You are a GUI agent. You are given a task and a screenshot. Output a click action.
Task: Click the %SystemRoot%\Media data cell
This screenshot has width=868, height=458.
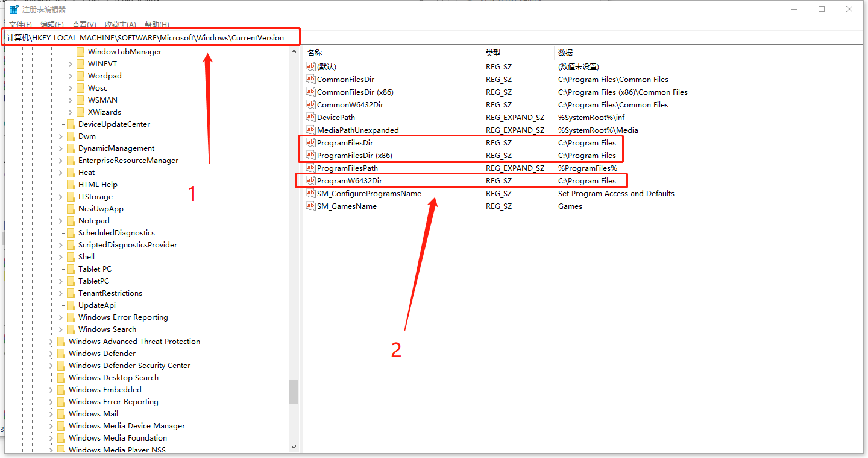[598, 130]
